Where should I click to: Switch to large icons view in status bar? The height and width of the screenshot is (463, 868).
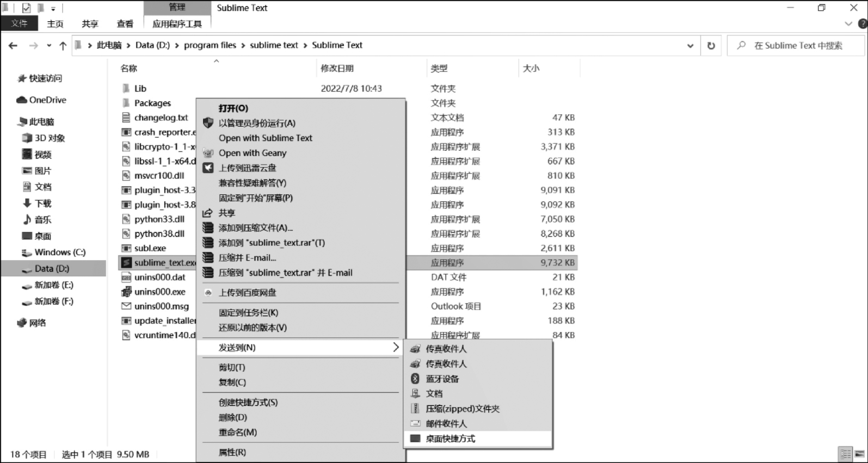click(860, 454)
